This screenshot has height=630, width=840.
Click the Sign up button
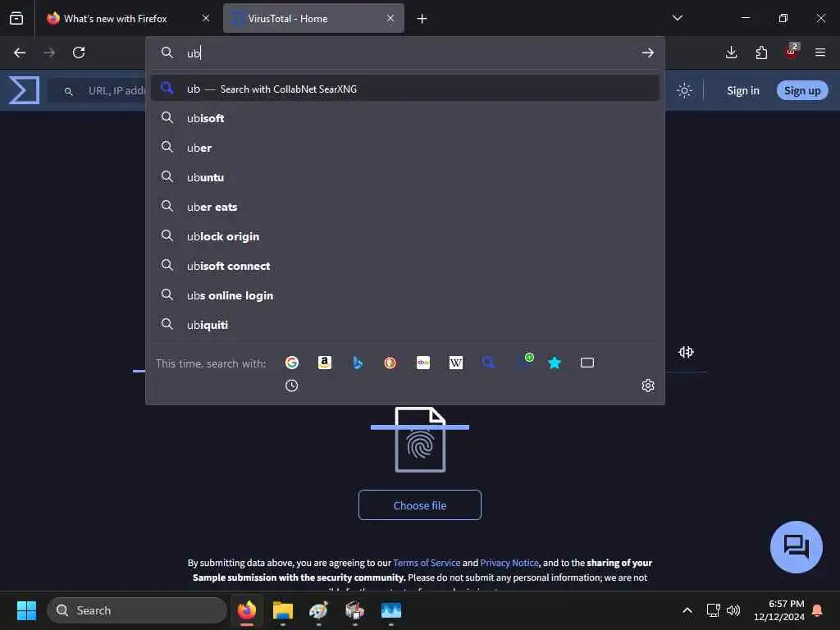[x=802, y=90]
